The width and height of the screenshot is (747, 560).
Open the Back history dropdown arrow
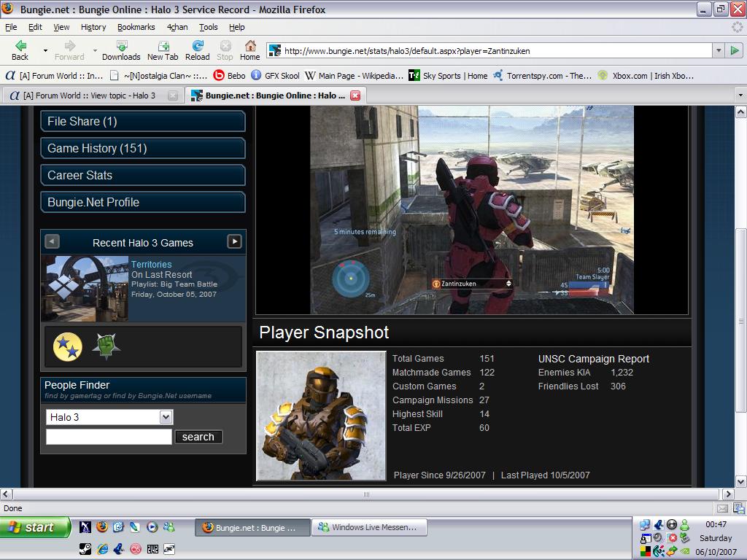point(45,50)
